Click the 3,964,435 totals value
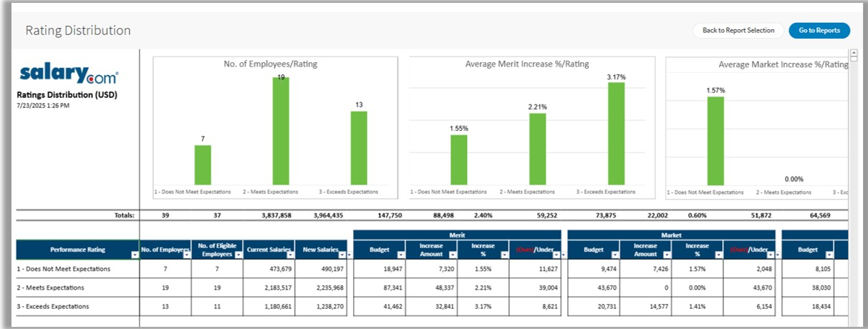 (x=328, y=215)
